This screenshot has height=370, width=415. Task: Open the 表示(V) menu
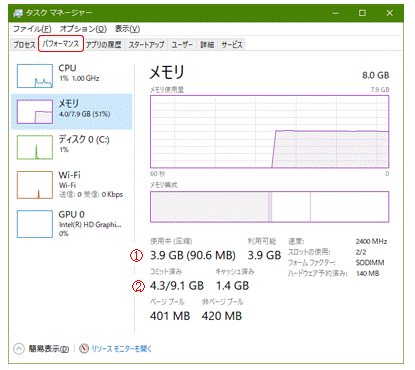click(127, 29)
